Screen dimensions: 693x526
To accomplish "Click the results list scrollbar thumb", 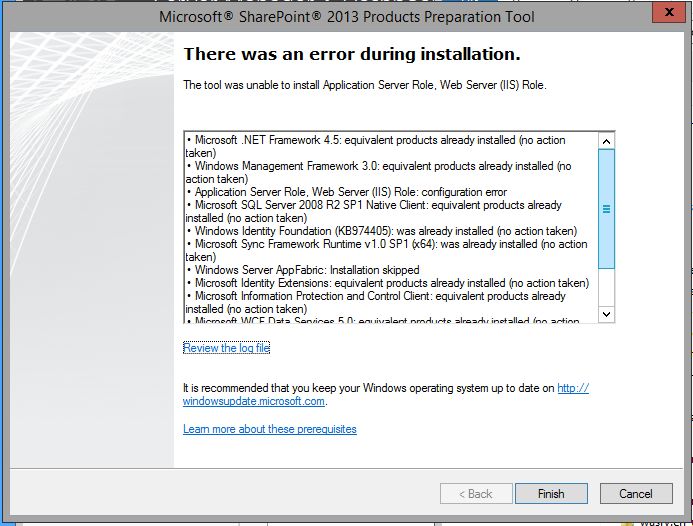I will 606,209.
